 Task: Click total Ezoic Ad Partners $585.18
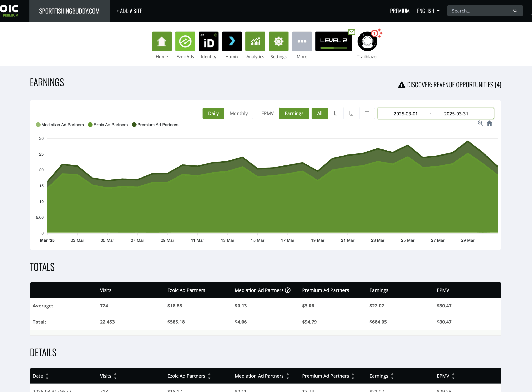176,322
